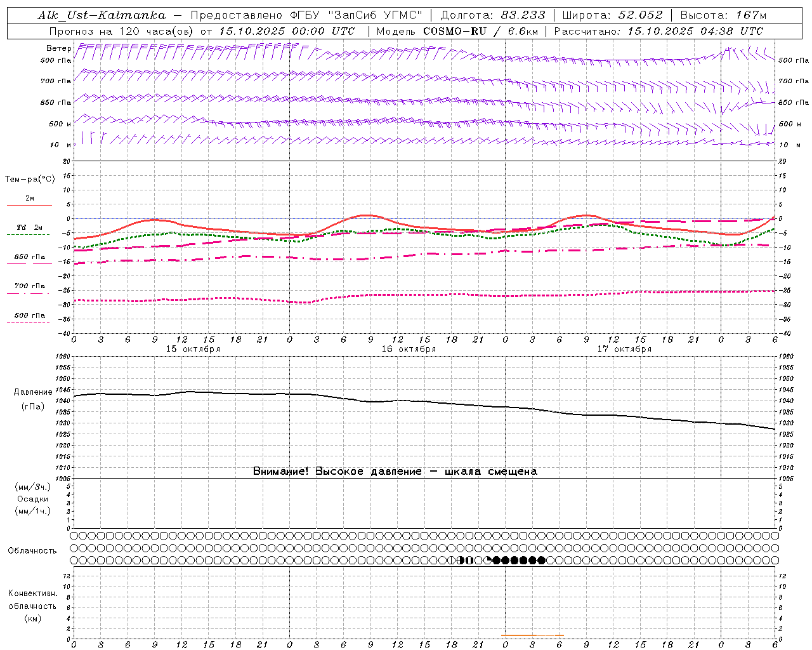Viewport: 812px width, 650px height.
Task: Click the 'Конвективн.' convective cloud label
Action: (x=32, y=594)
